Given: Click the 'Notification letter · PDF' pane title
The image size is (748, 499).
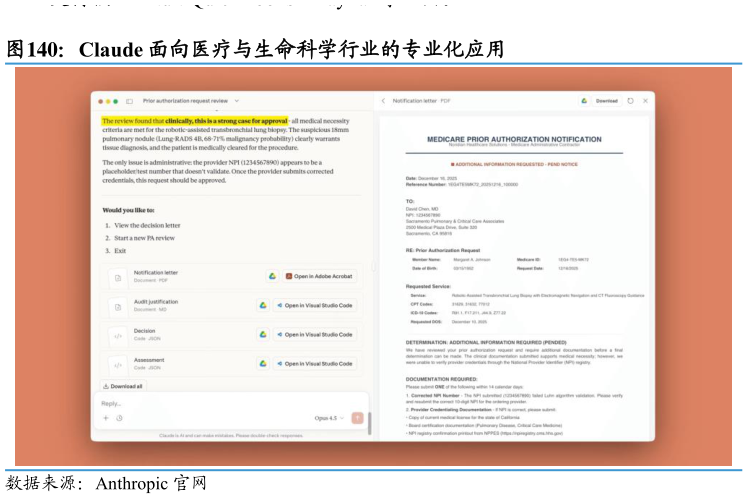Looking at the screenshot, I should click(x=421, y=101).
